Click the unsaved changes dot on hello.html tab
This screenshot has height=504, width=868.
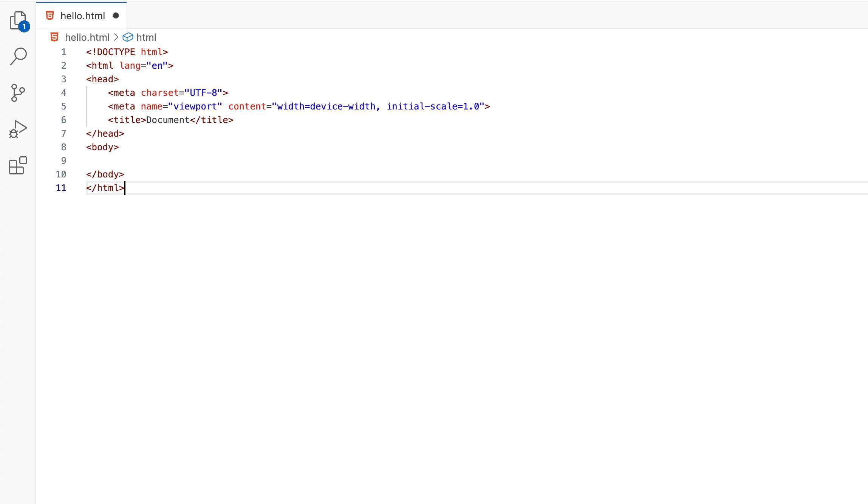click(x=116, y=15)
